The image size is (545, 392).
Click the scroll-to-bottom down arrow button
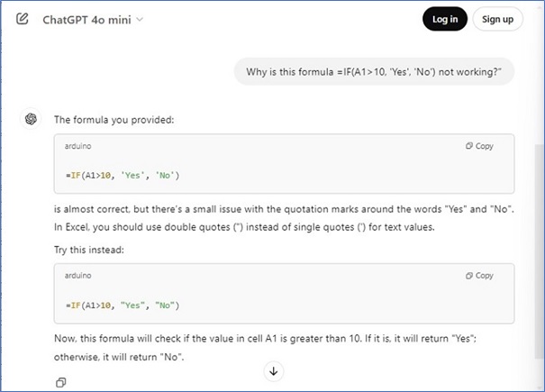coord(274,371)
